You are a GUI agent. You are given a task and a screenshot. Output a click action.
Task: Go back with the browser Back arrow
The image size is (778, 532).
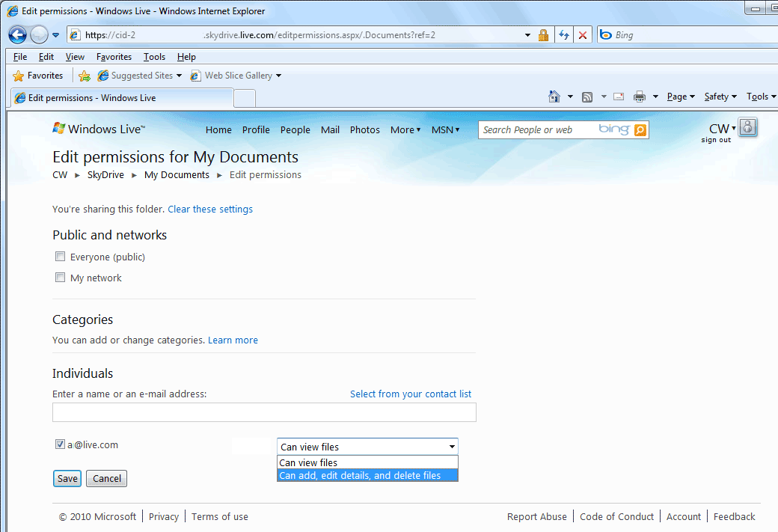[x=17, y=35]
